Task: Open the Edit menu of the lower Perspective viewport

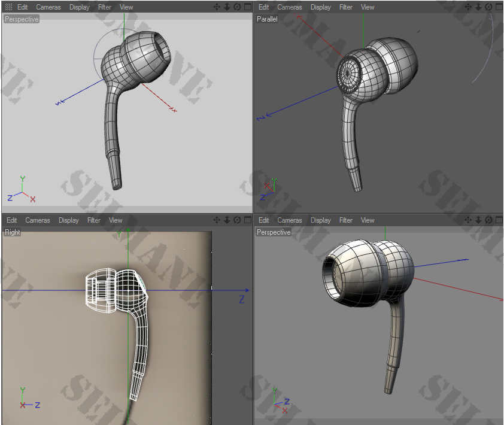Action: pos(263,220)
